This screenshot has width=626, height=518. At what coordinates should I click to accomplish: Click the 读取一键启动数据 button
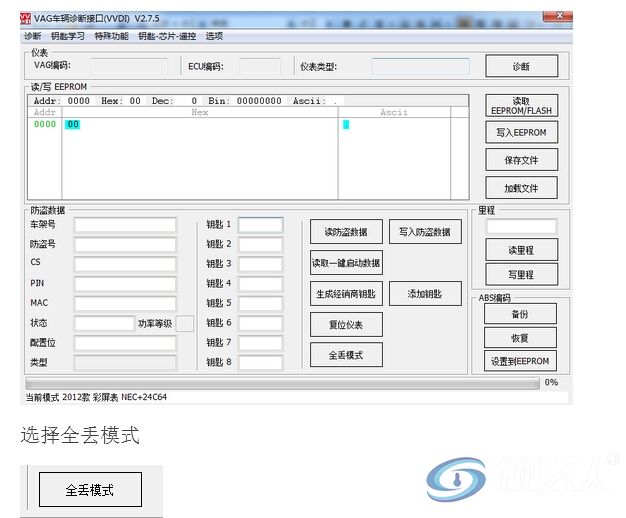pos(346,263)
